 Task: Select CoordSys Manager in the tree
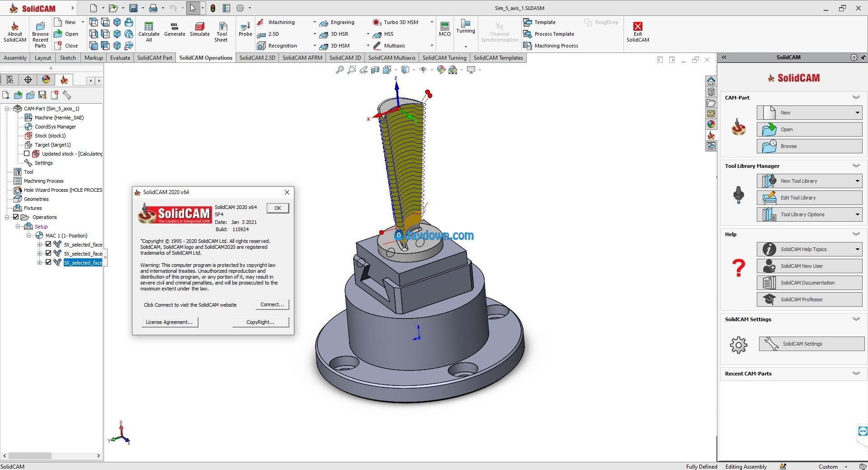[55, 127]
